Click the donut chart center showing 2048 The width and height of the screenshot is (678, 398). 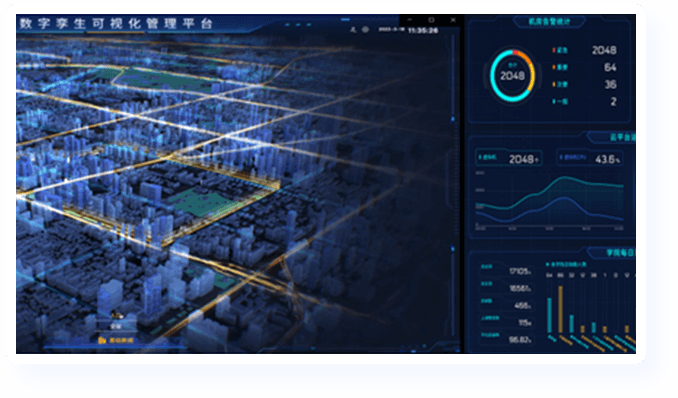pyautogui.click(x=512, y=76)
